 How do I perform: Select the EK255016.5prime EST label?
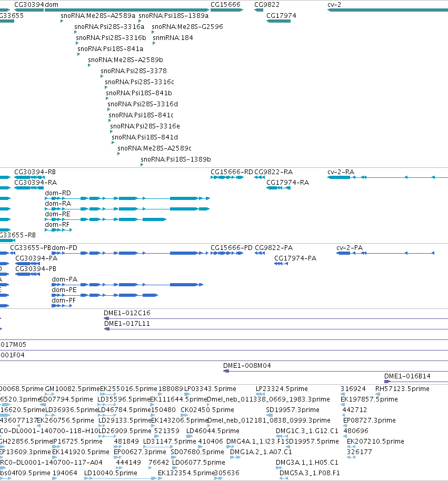[x=128, y=389]
